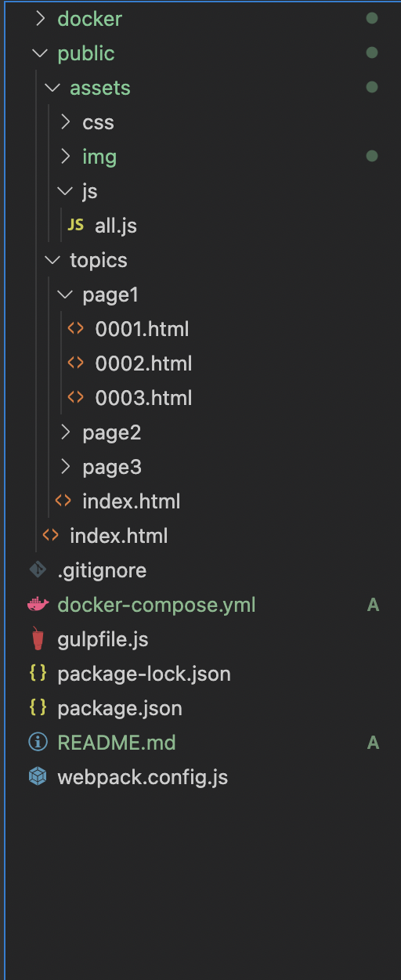The width and height of the screenshot is (401, 980).
Task: Click the .gitignore git diamond icon
Action: (x=38, y=570)
